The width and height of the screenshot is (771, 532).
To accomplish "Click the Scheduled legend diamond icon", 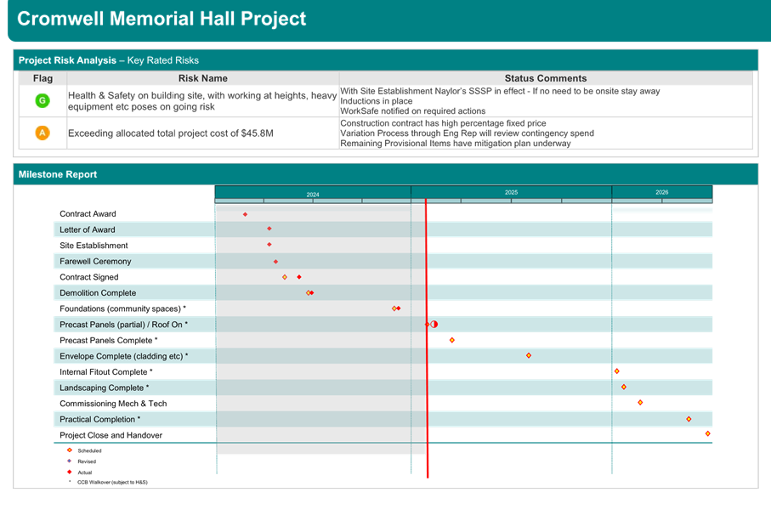I will (70, 450).
